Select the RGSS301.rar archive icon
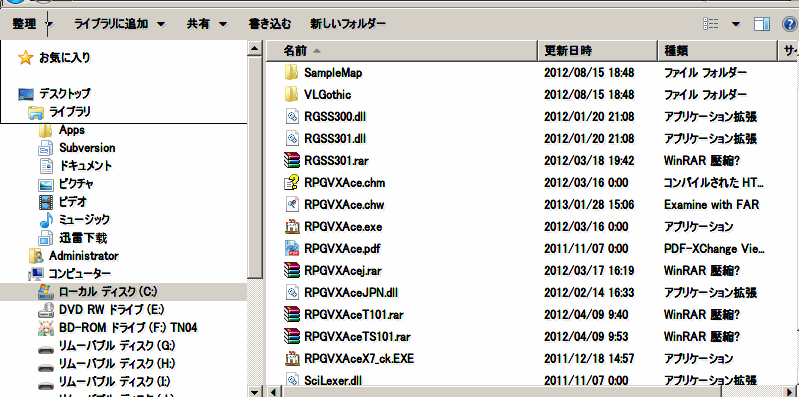 point(291,161)
